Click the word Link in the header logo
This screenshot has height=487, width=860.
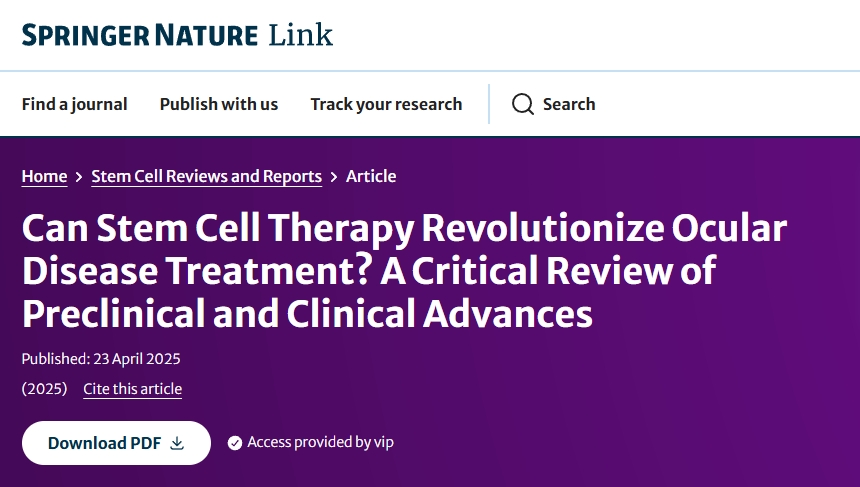[301, 36]
